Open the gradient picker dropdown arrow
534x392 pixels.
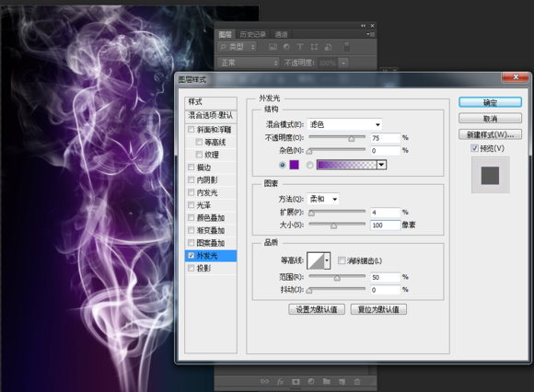tap(381, 165)
